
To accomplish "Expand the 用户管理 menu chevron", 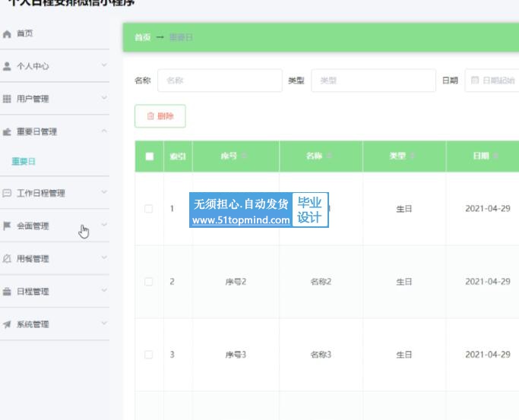I will [104, 99].
